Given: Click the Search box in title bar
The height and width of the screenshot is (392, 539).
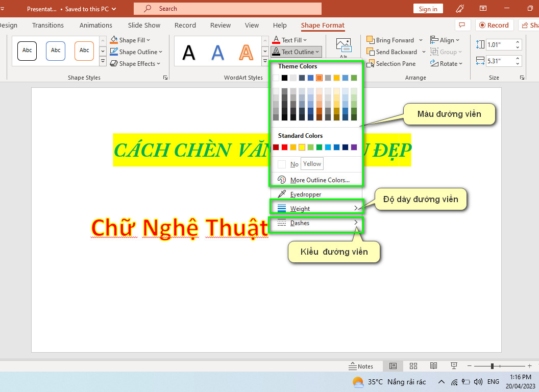Looking at the screenshot, I should [228, 9].
